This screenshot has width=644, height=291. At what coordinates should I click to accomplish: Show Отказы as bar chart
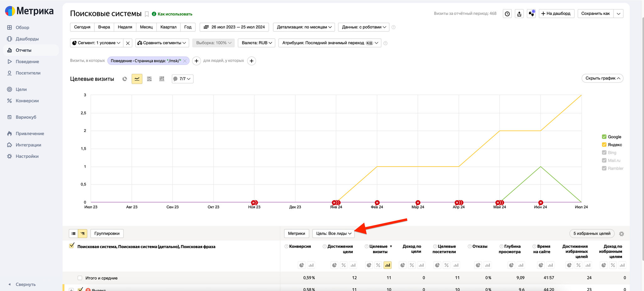click(x=487, y=265)
